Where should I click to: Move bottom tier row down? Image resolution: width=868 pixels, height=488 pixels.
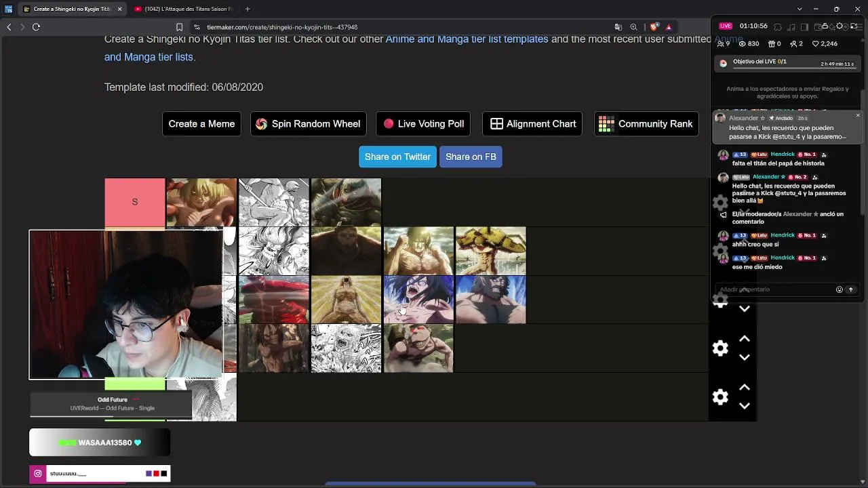click(x=745, y=406)
